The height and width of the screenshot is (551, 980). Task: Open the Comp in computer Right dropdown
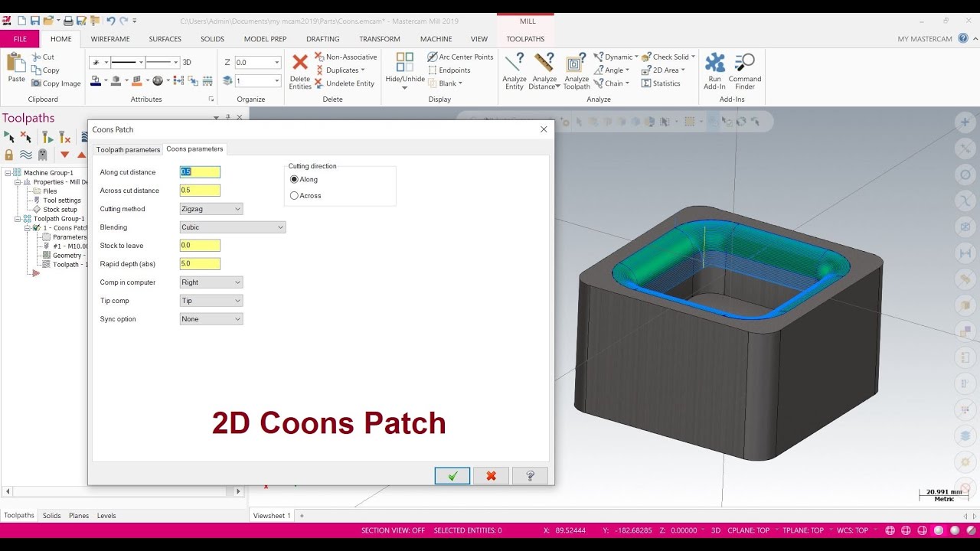[211, 282]
